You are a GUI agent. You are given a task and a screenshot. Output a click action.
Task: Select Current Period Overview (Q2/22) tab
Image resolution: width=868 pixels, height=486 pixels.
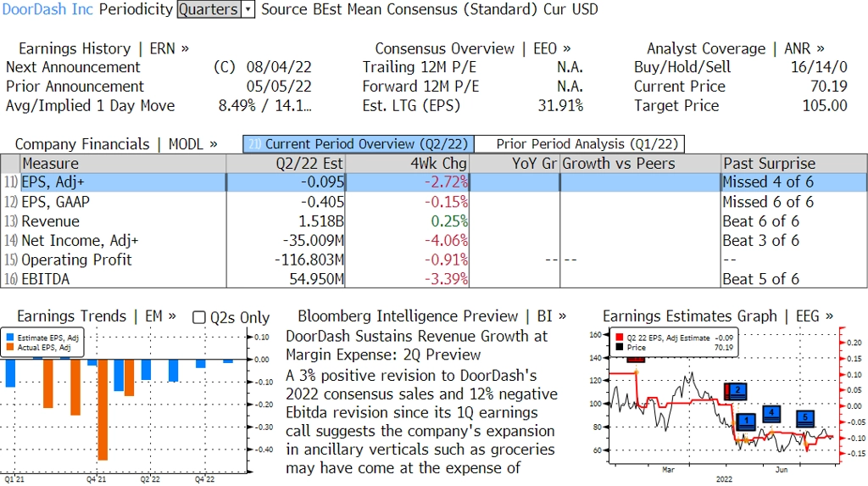(359, 144)
